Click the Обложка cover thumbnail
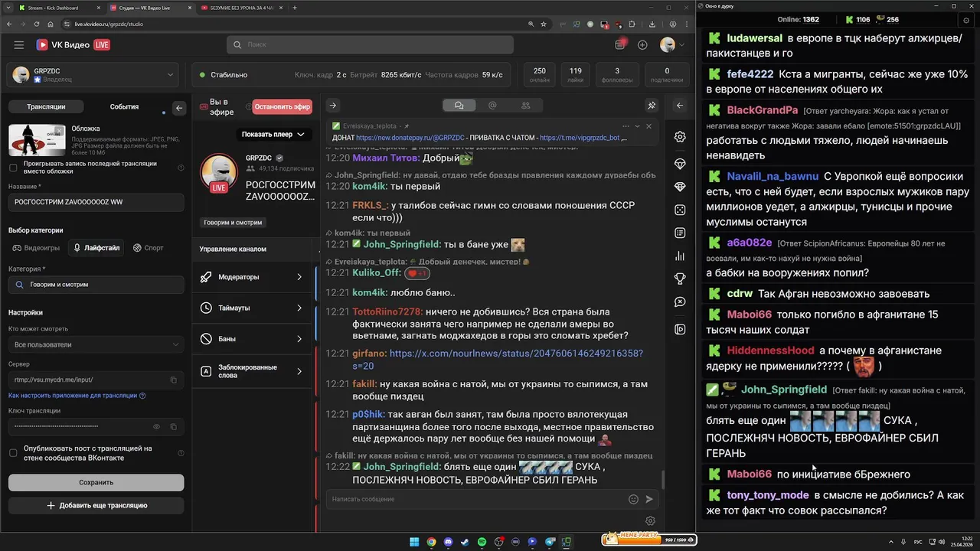Screen dimensions: 980x551 click(x=37, y=140)
